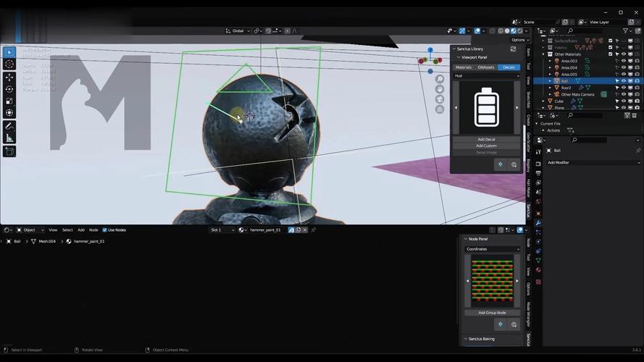Image resolution: width=644 pixels, height=362 pixels.
Task: Toggle X-ray display in the viewport header
Action: pos(492,31)
